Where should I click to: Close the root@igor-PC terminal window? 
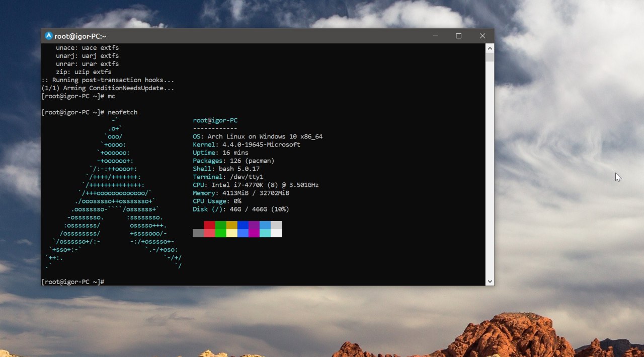click(x=482, y=36)
